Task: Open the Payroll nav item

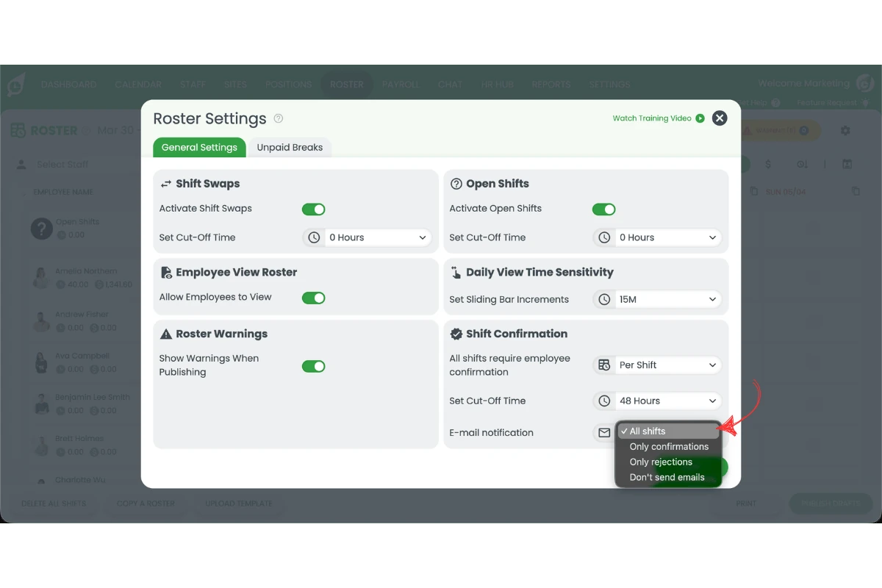Action: 401,85
